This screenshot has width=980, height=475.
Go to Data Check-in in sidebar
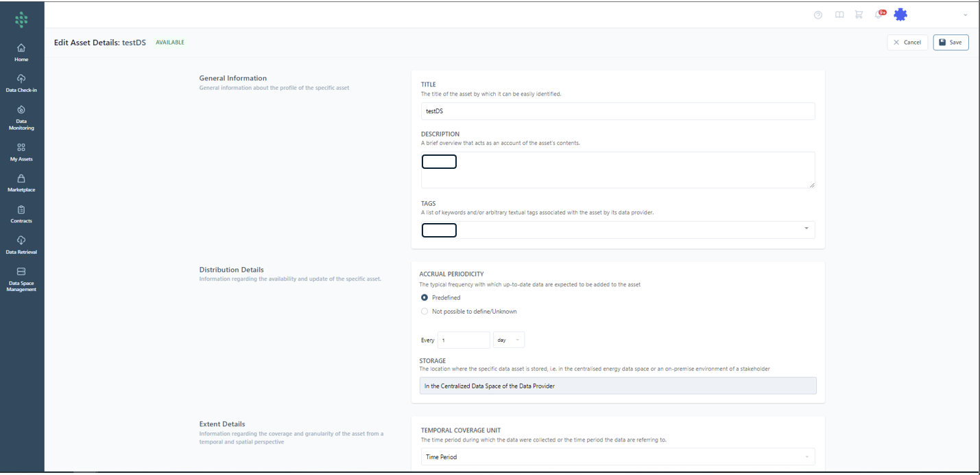21,83
